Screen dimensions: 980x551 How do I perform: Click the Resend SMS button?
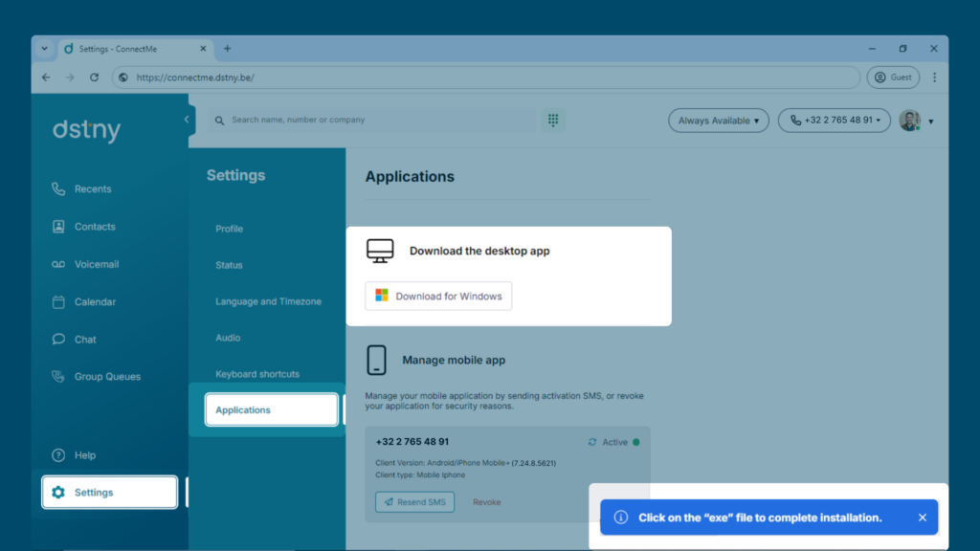415,501
